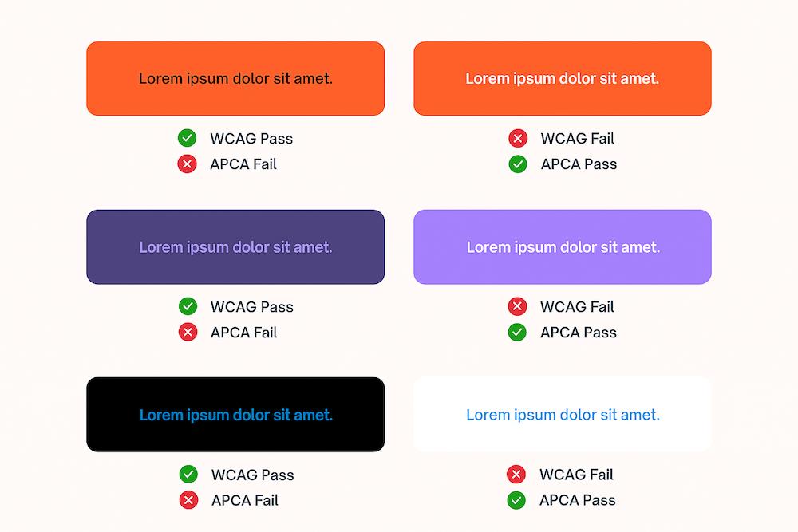Click the APCA Pass label under white box

coord(578,500)
